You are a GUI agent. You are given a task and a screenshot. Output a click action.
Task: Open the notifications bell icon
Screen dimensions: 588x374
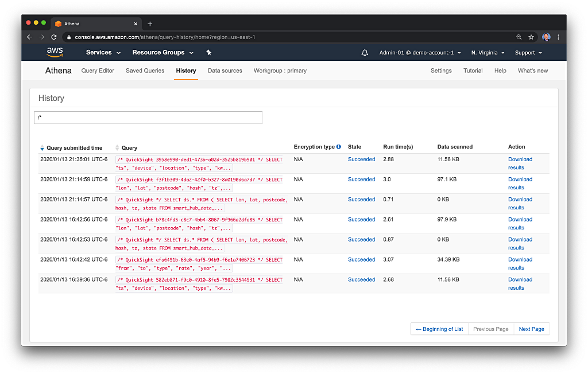[x=365, y=53]
